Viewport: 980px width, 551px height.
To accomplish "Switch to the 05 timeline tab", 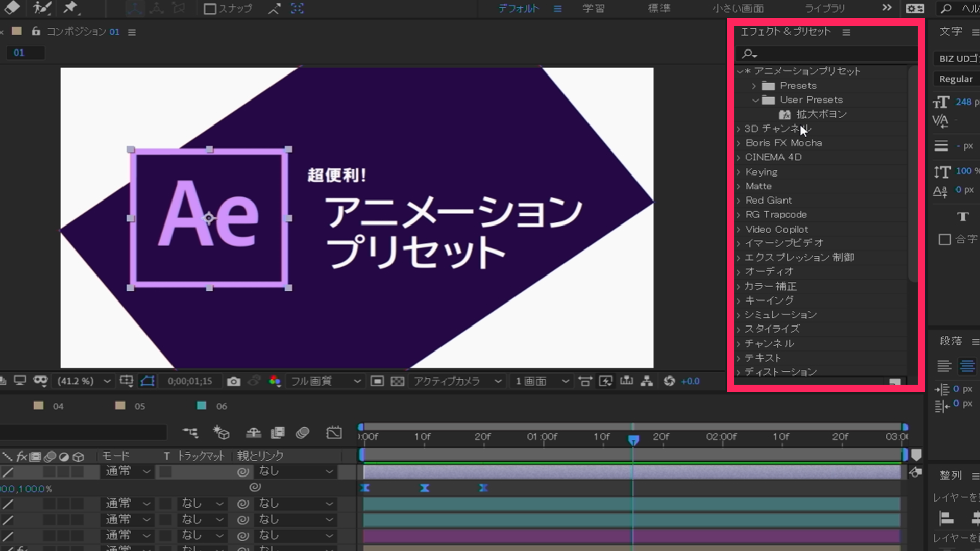I will (139, 406).
